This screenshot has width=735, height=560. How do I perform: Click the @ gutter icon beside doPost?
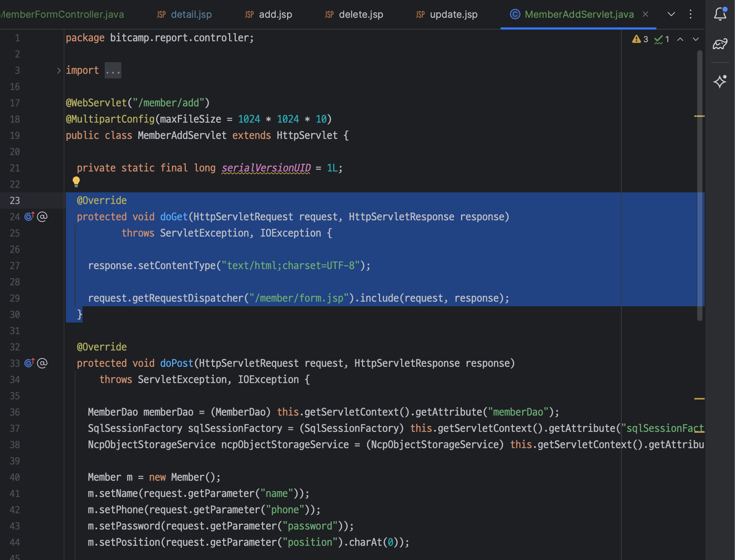[x=43, y=363]
